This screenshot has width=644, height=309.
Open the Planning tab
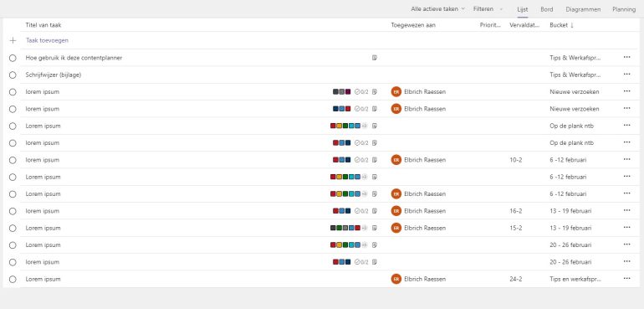pos(623,9)
